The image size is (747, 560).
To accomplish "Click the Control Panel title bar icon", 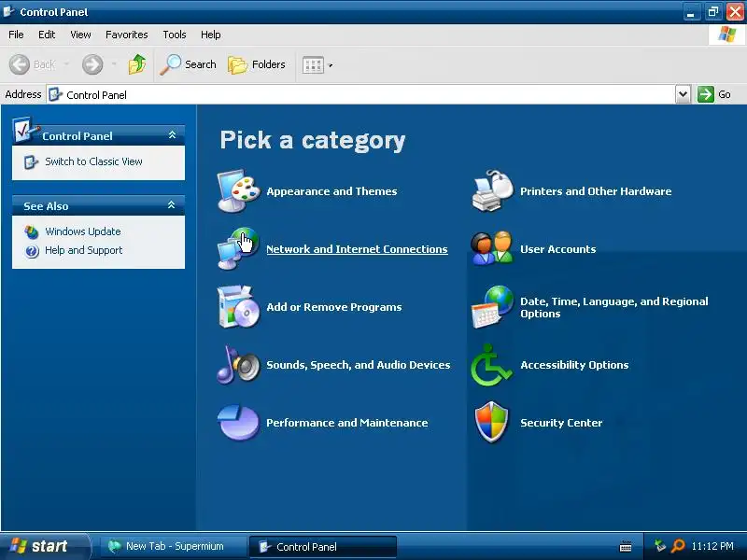I will point(8,11).
